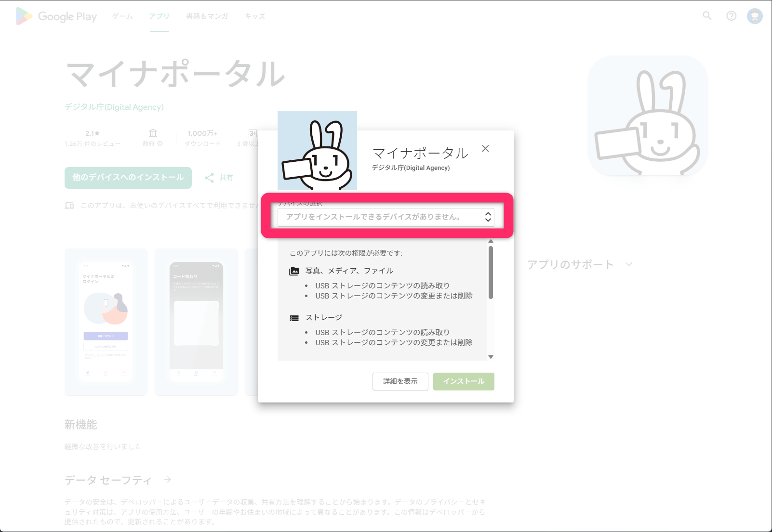772x532 pixels.
Task: Switch to the ゲーム tab
Action: pyautogui.click(x=122, y=16)
